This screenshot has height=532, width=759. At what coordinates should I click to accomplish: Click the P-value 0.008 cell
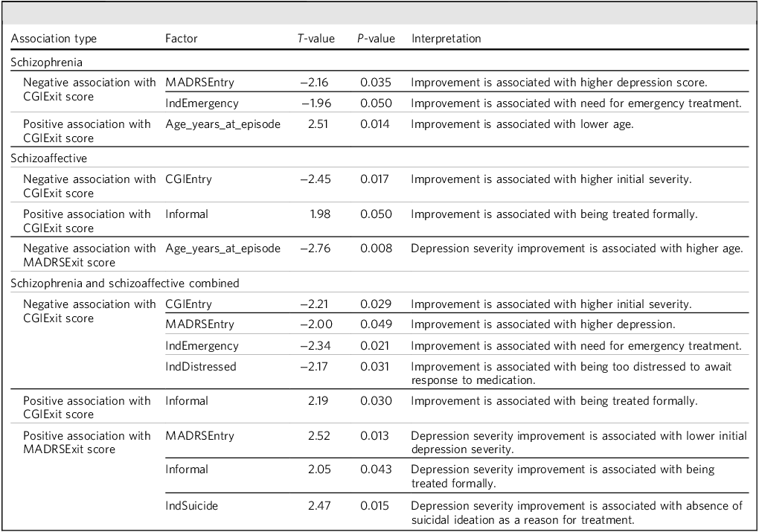point(376,249)
